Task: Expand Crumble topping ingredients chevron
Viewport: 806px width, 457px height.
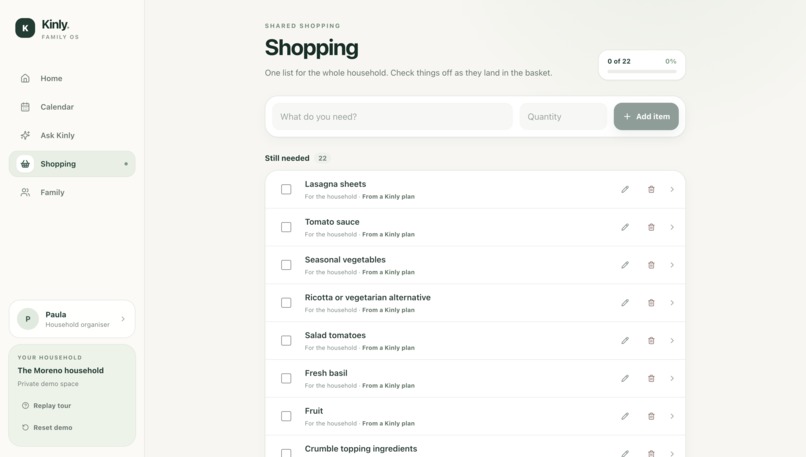Action: point(672,453)
